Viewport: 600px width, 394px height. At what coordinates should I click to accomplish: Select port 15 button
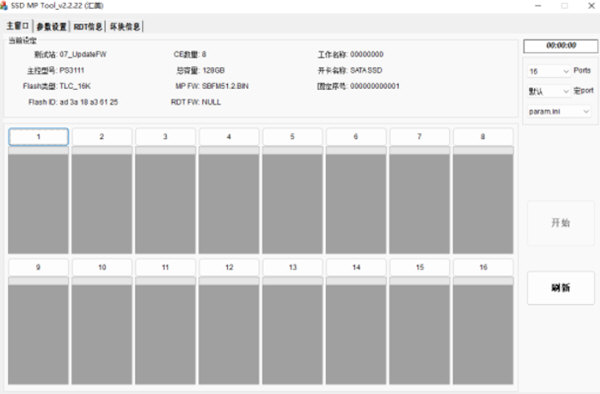(419, 267)
